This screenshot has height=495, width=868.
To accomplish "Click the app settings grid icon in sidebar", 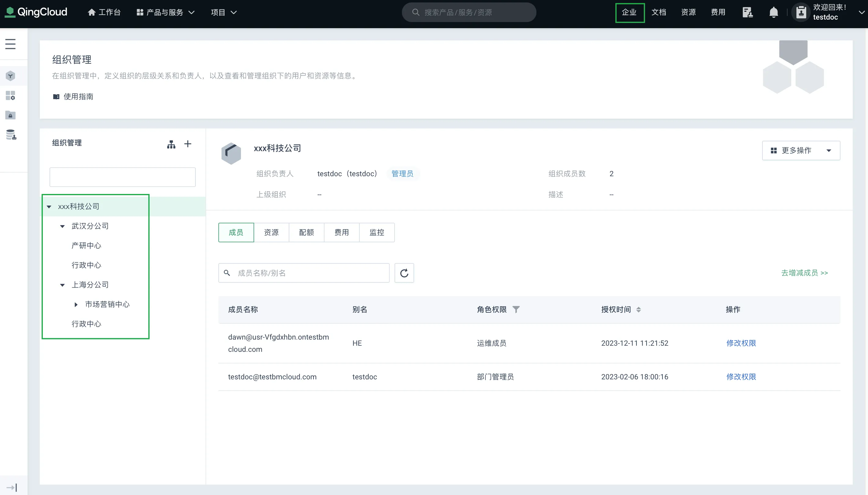I will (x=10, y=95).
